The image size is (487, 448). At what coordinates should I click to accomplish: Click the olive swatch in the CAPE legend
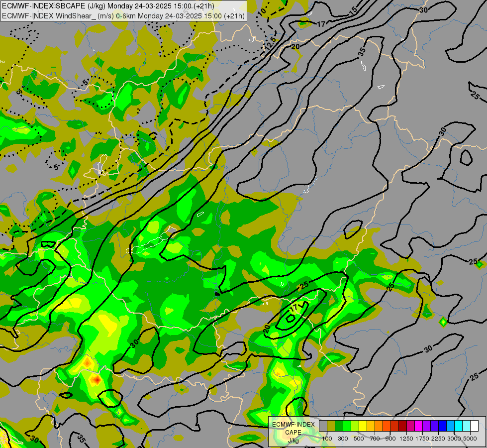point(331,426)
